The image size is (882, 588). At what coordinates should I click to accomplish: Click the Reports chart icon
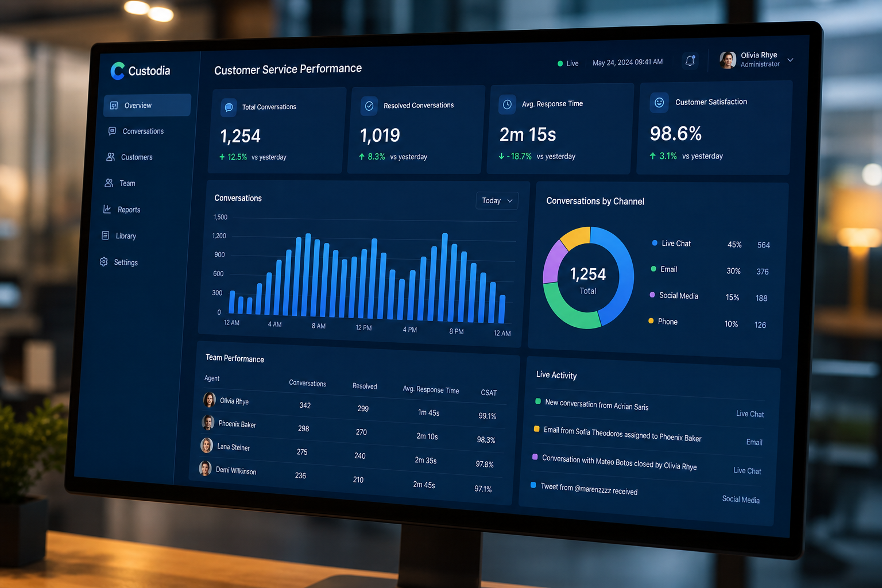(x=107, y=209)
